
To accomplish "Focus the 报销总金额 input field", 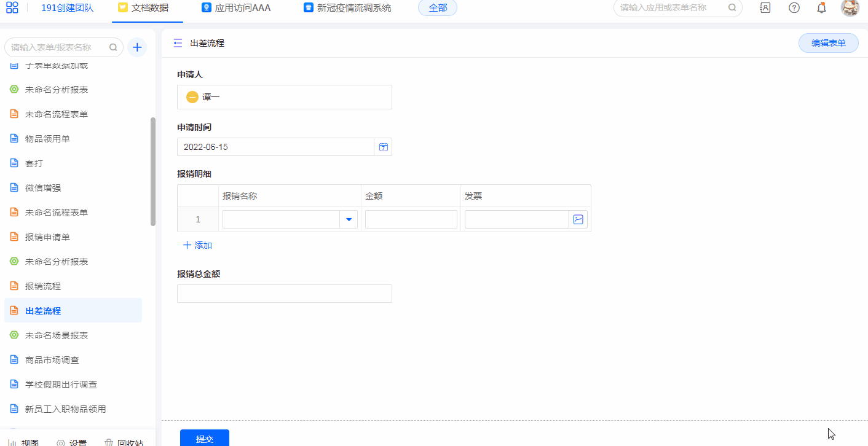I will coord(284,294).
